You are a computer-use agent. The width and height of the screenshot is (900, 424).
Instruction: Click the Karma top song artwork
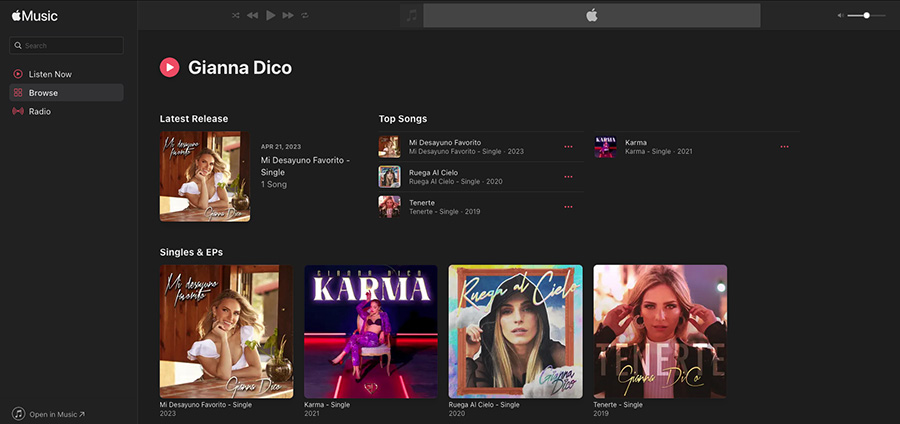point(606,147)
